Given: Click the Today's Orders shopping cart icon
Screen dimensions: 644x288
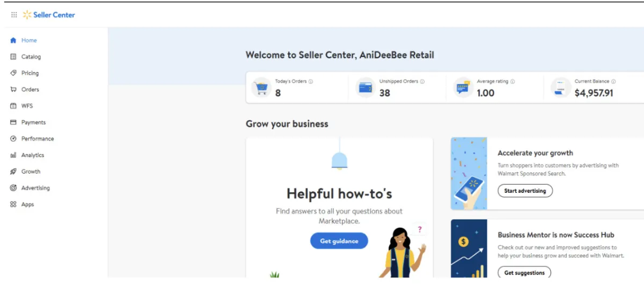Looking at the screenshot, I should (261, 87).
